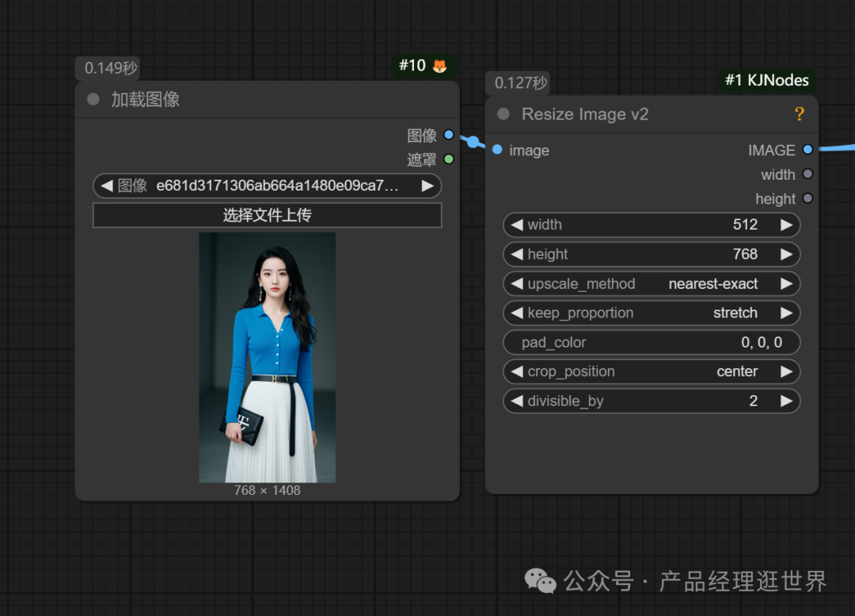This screenshot has height=616, width=855.
Task: Click the Resize Image v2 help question mark
Action: click(x=800, y=114)
